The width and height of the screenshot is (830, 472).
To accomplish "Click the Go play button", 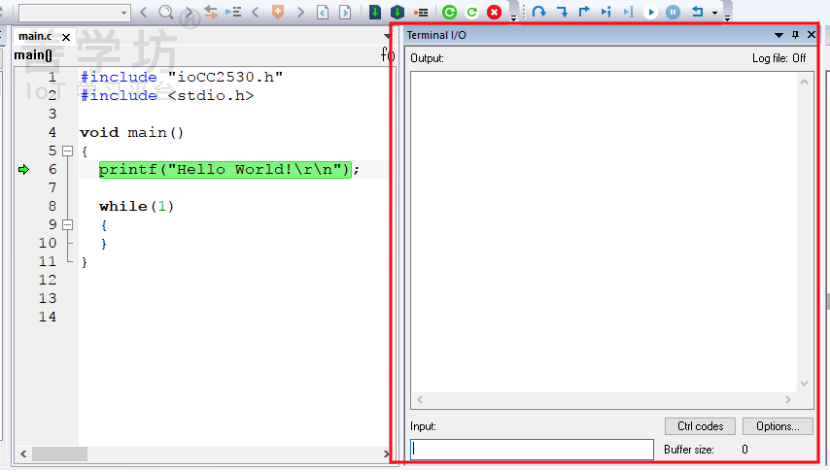I will (651, 12).
